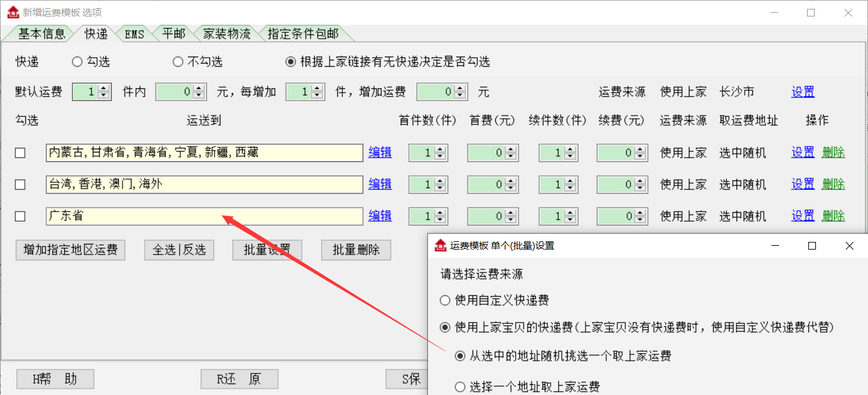868x395 pixels.
Task: Choose 选择一个地址取上家运费 option
Action: [x=460, y=387]
